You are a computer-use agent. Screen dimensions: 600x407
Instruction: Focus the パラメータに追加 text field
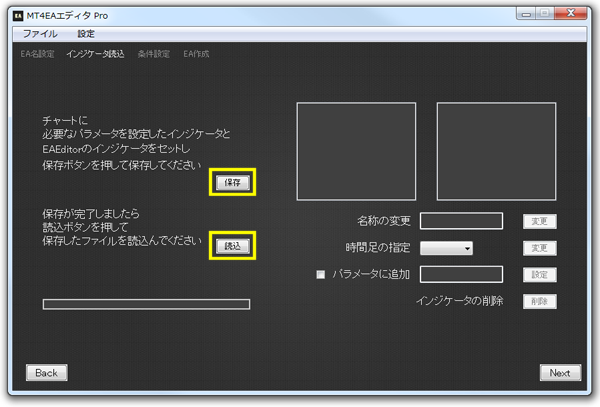pyautogui.click(x=461, y=274)
